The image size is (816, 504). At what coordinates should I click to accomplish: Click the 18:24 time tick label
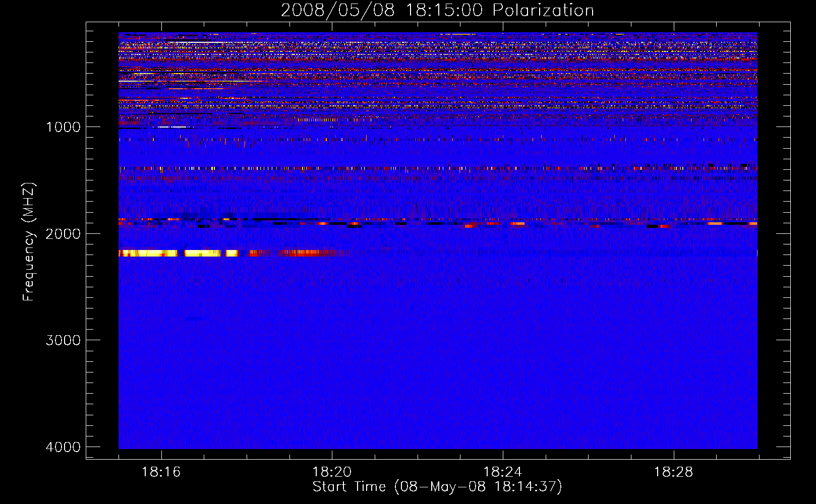(503, 472)
